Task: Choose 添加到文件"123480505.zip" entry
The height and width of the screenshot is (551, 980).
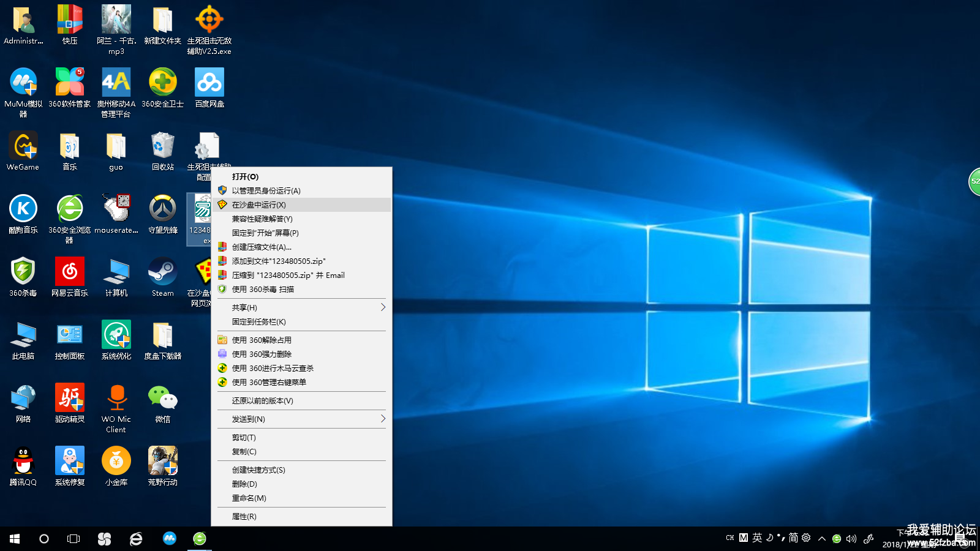Action: pos(301,261)
